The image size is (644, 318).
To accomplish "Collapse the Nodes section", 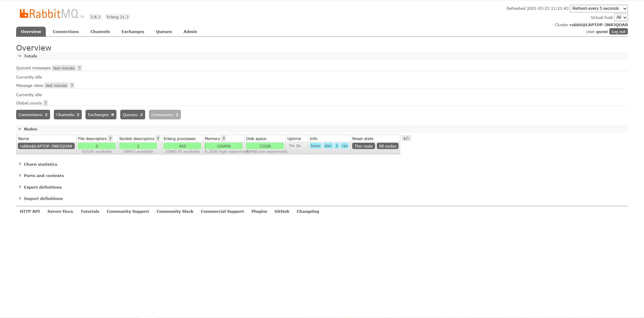I will [x=30, y=129].
